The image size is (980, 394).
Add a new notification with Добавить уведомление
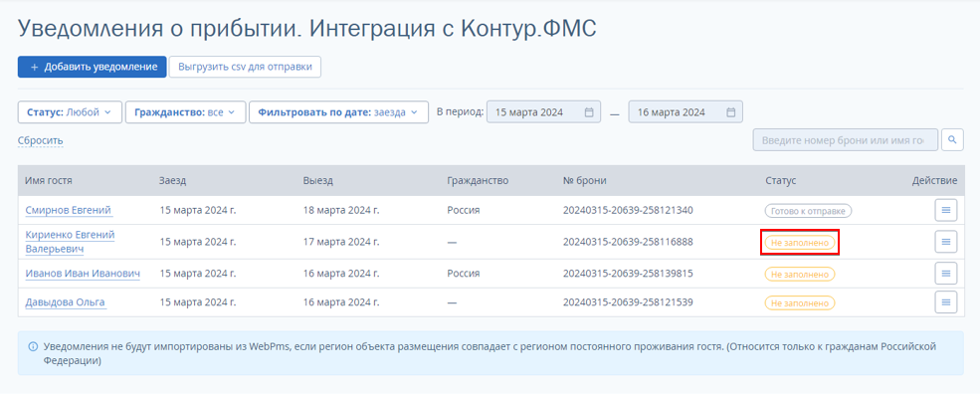point(92,67)
